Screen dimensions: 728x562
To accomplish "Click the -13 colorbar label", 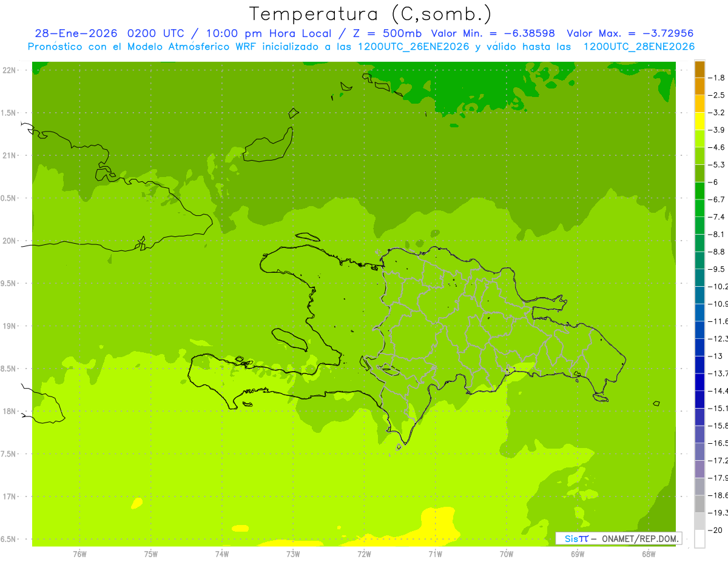I will tap(715, 356).
